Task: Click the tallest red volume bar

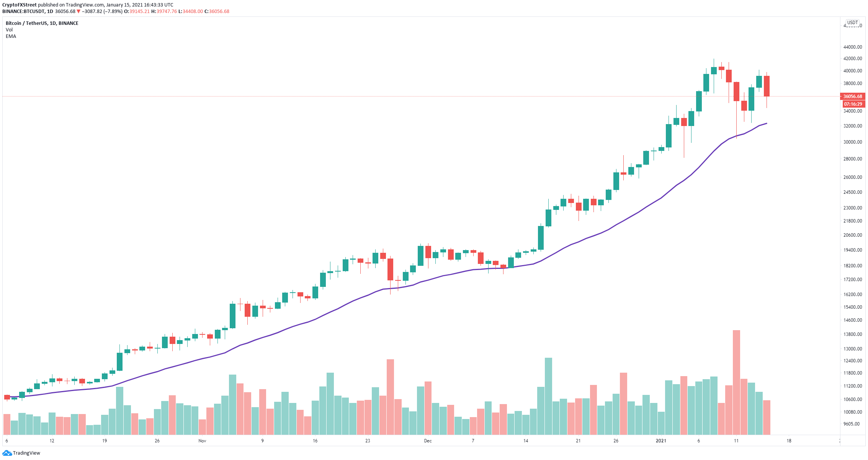Action: (736, 382)
